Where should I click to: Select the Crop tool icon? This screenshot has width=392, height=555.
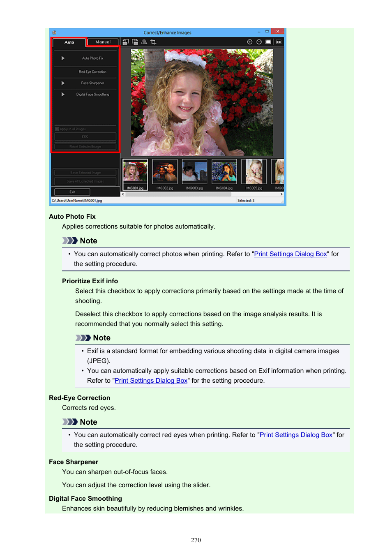pos(153,42)
